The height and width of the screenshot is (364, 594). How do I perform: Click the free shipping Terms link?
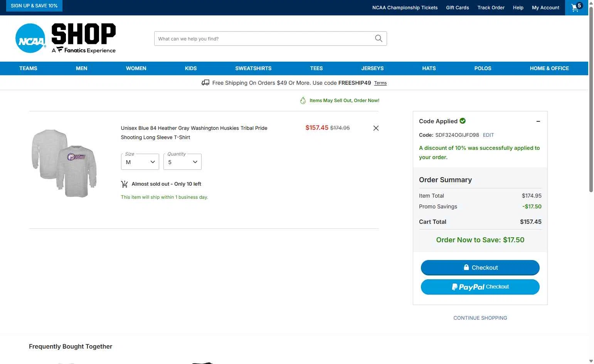(380, 83)
